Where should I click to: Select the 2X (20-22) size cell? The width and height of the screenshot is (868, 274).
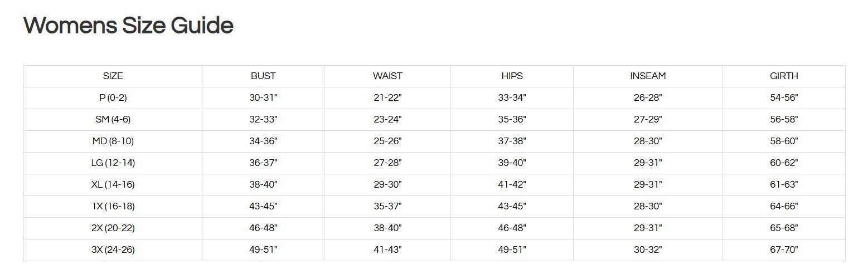113,228
